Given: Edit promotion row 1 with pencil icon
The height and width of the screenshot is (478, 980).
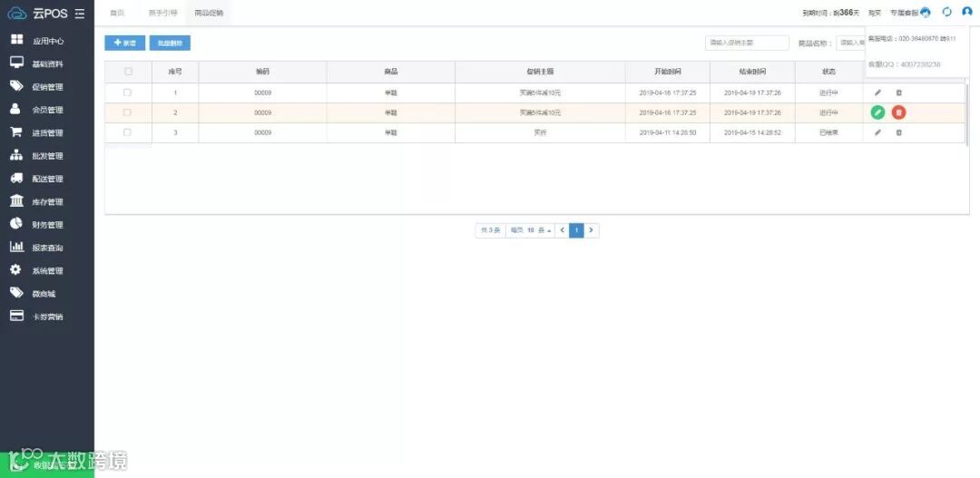Looking at the screenshot, I should pyautogui.click(x=877, y=93).
